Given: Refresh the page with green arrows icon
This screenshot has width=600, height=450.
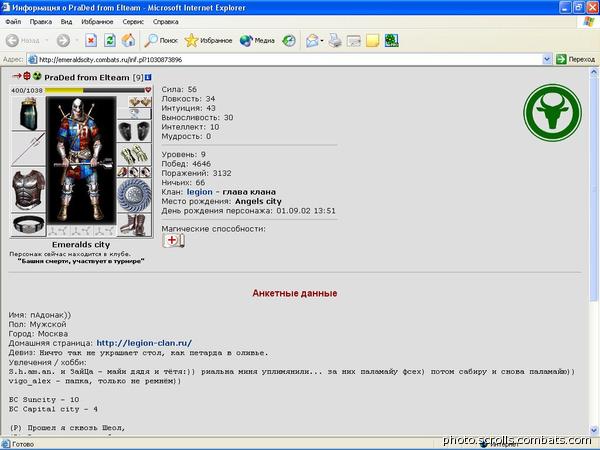Looking at the screenshot, I should [x=110, y=40].
